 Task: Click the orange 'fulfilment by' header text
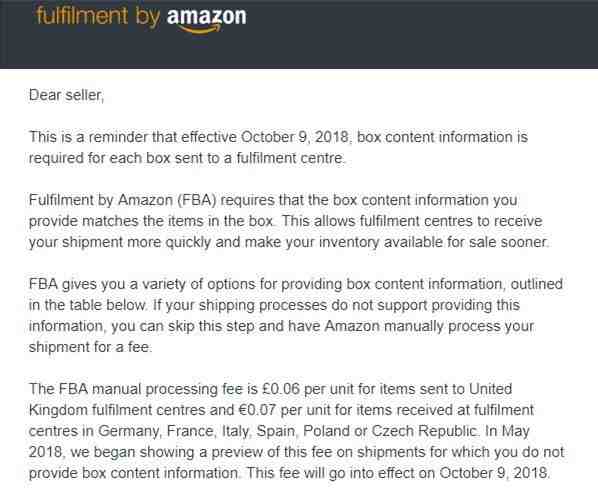pos(98,17)
